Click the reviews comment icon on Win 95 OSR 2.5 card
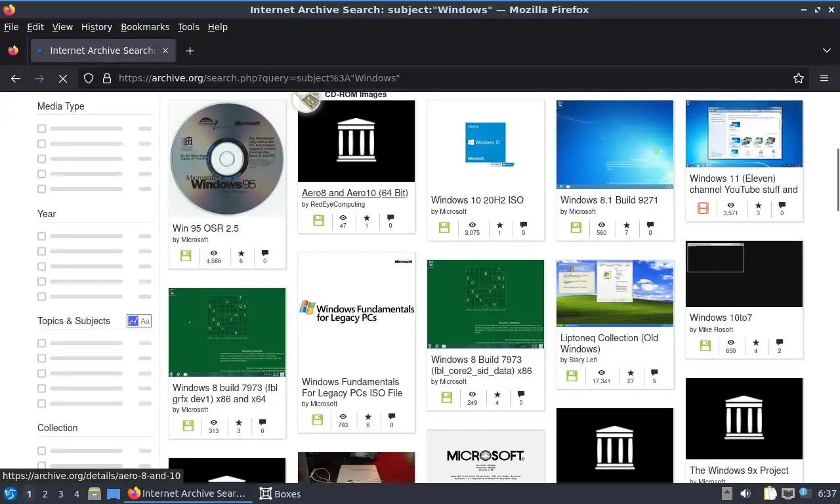Viewport: 840px width, 504px height. [x=264, y=253]
